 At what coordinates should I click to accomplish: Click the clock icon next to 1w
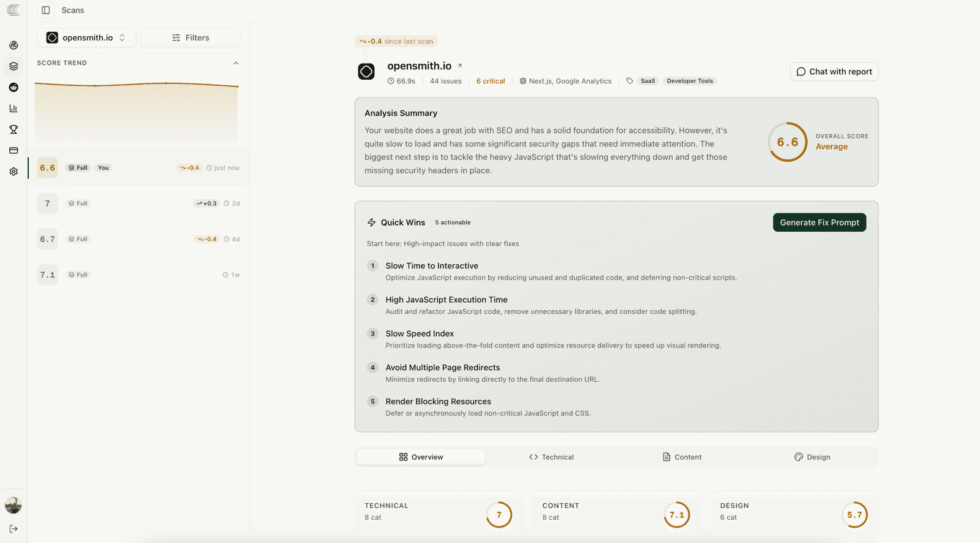(x=225, y=275)
